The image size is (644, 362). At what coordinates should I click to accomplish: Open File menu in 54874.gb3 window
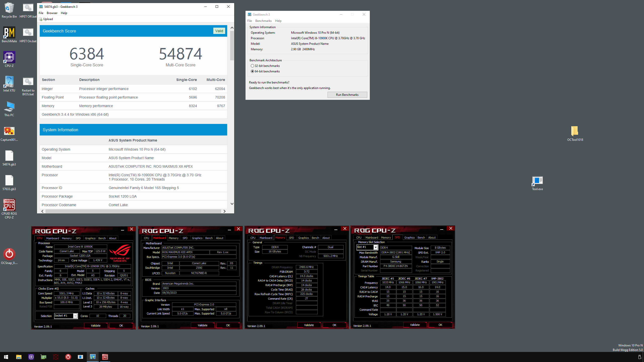(x=41, y=13)
